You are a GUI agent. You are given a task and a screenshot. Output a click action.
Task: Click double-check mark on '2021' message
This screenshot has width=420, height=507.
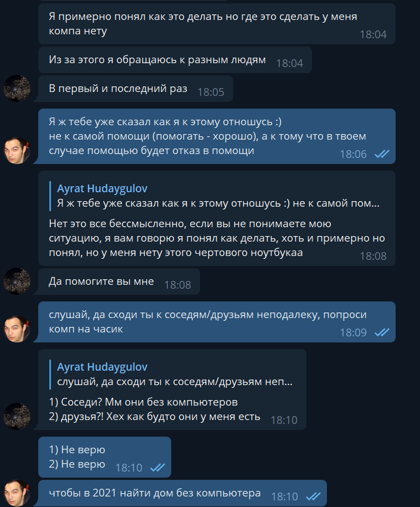[313, 496]
